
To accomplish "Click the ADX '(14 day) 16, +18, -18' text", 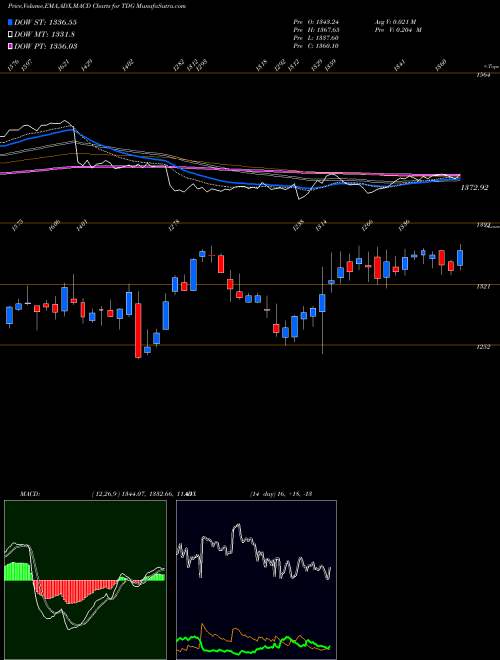I will pyautogui.click(x=280, y=493).
